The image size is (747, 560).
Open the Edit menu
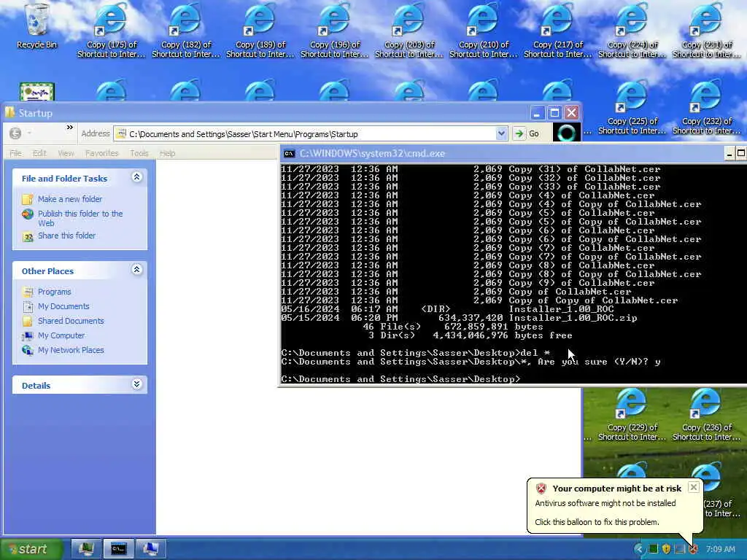pyautogui.click(x=39, y=153)
